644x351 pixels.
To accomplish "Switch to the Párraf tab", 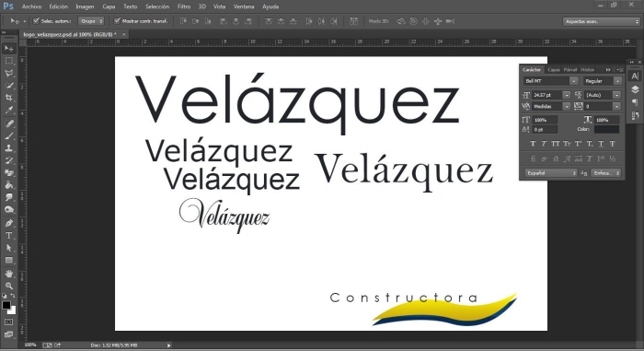I will pyautogui.click(x=570, y=69).
